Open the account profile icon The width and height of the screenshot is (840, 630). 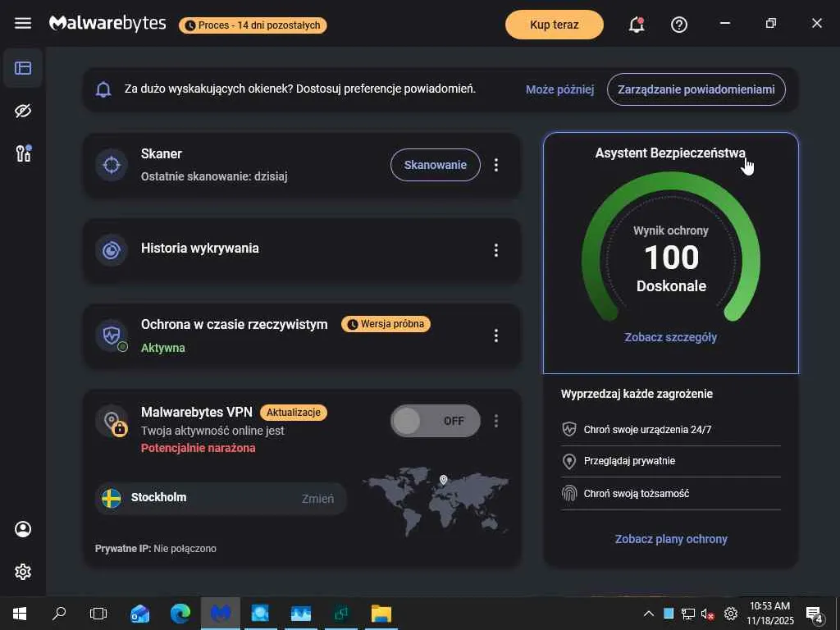[23, 529]
